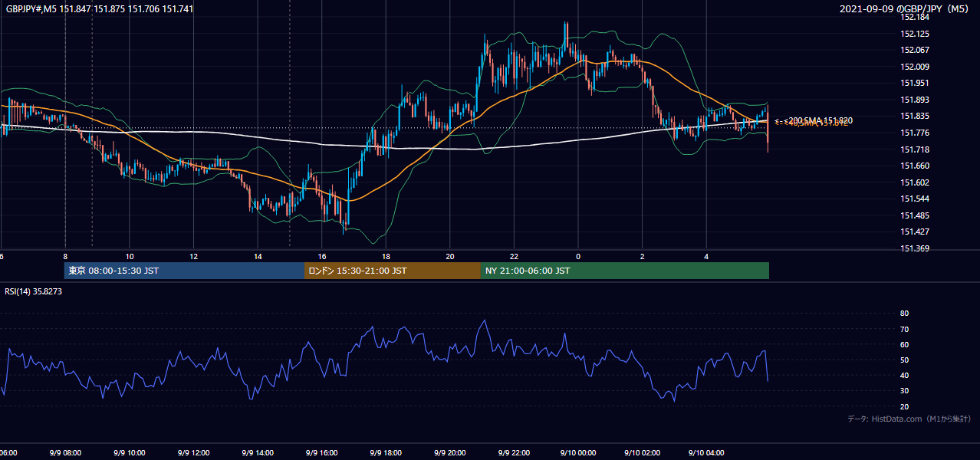Click the HistData.com data source credit

[x=909, y=419]
